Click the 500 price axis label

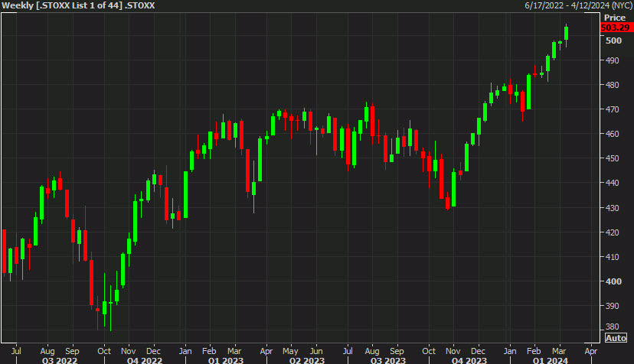613,41
